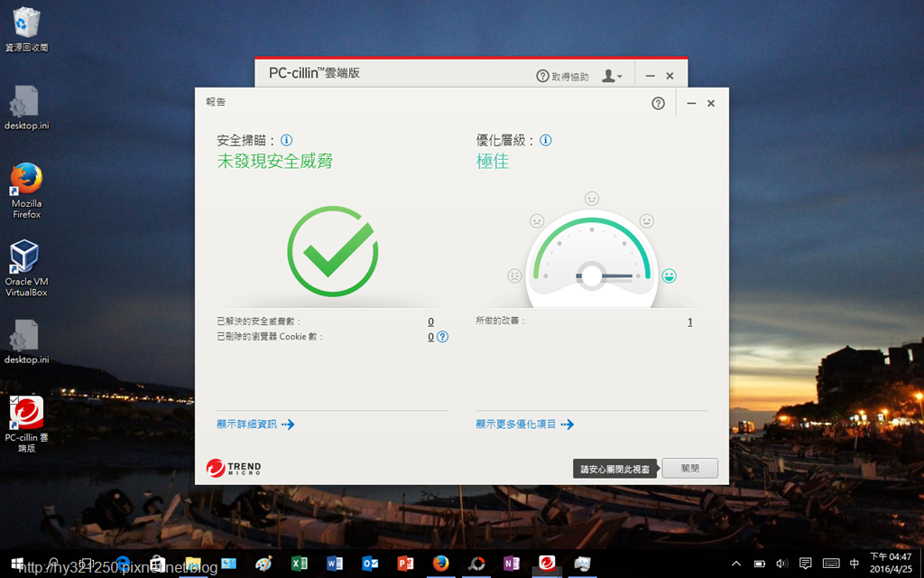Click the resolved threats count 0
This screenshot has height=578, width=924.
click(430, 322)
